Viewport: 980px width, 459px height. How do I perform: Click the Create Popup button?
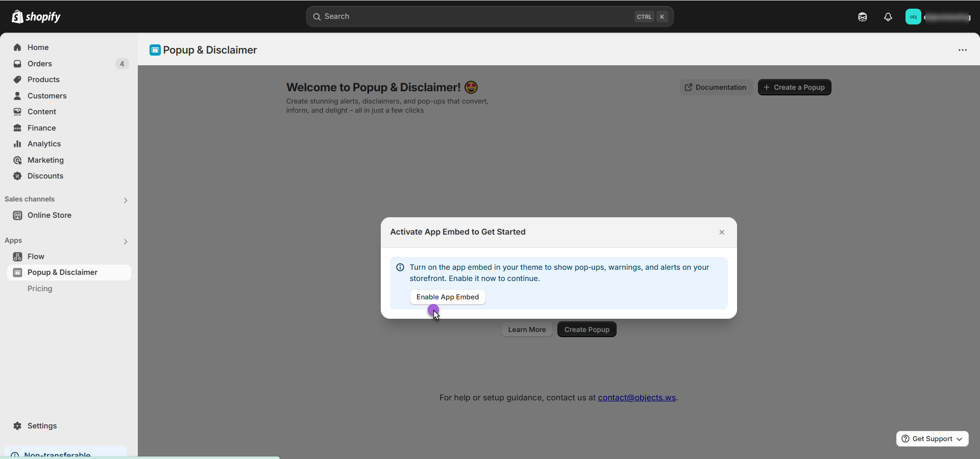click(x=587, y=329)
